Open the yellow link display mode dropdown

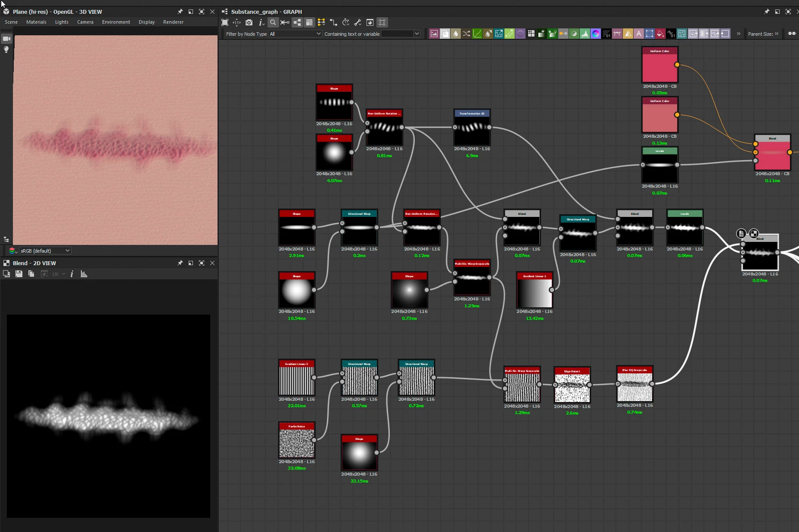pos(321,22)
